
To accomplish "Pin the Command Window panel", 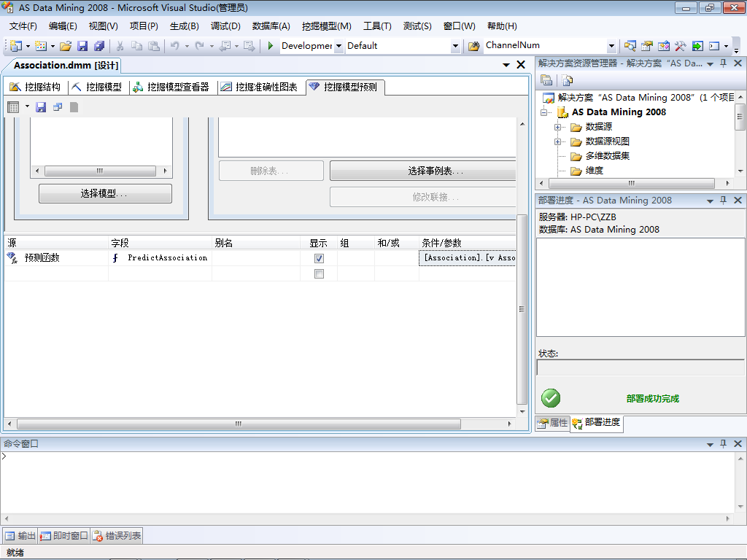I will 723,443.
